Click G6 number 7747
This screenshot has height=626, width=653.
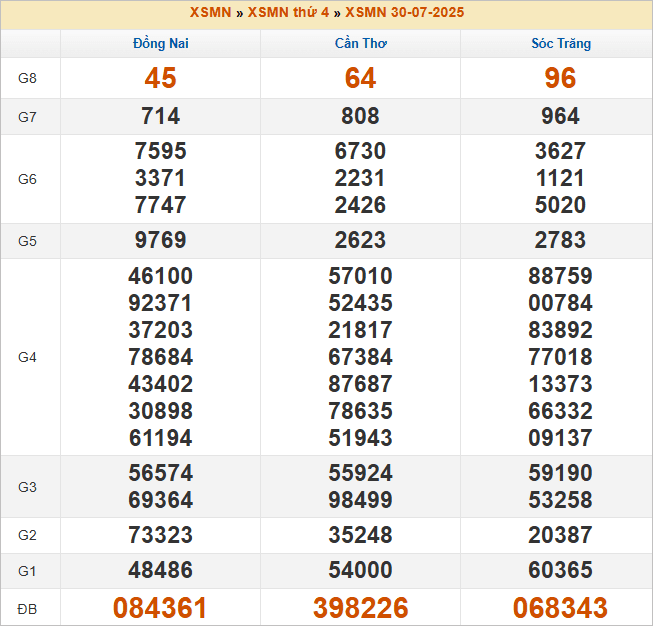point(161,205)
